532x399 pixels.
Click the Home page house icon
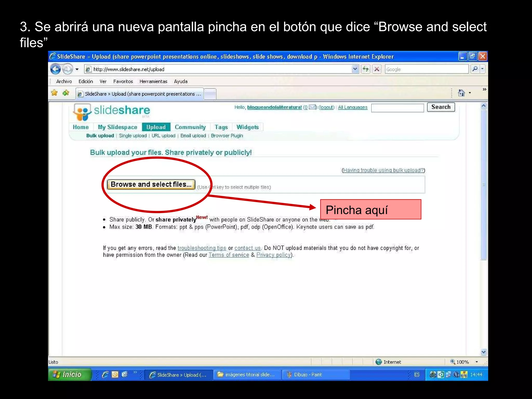point(461,93)
